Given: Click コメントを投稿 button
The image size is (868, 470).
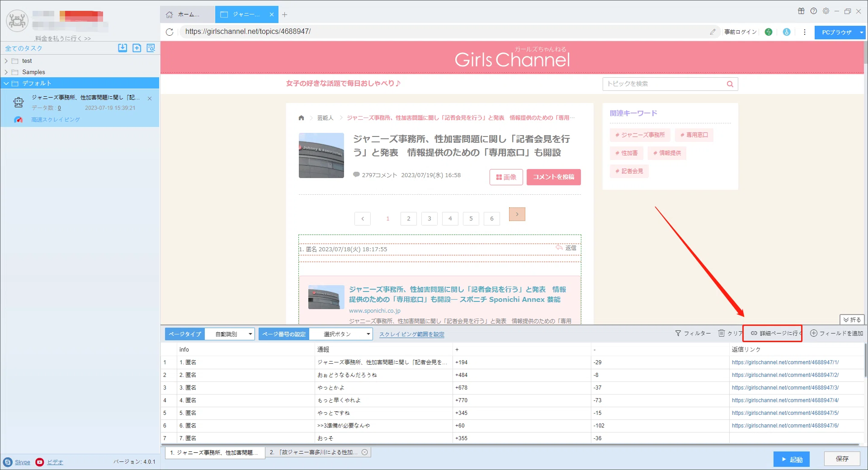Looking at the screenshot, I should (554, 177).
